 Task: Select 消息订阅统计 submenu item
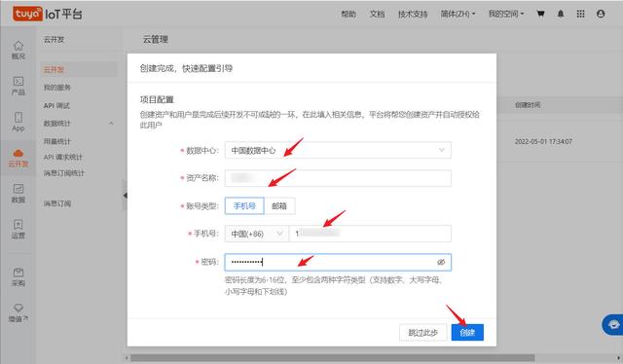[64, 173]
